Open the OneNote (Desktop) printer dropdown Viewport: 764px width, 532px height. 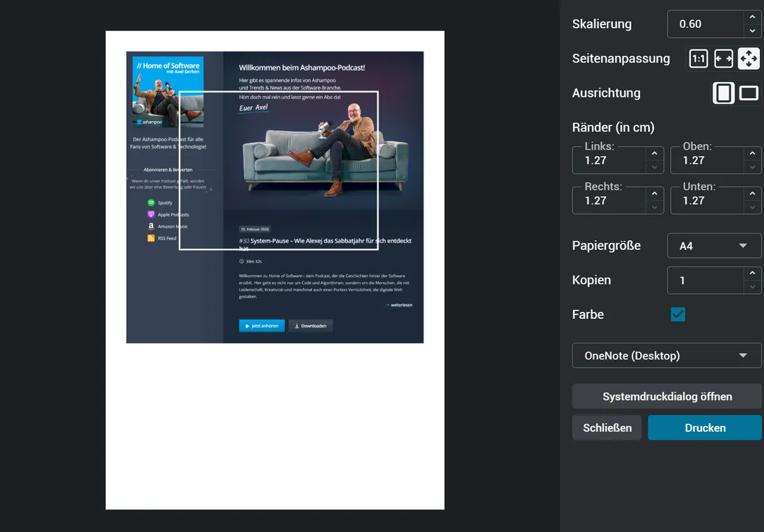(666, 356)
